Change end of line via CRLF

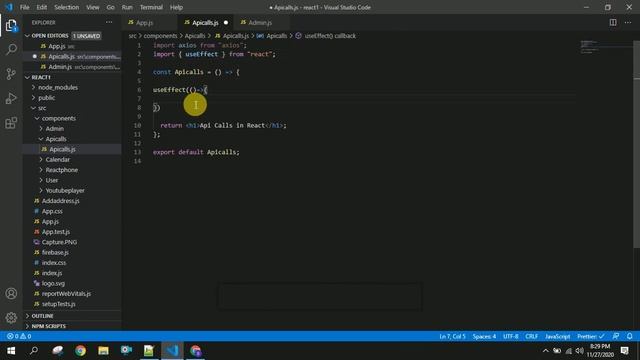531,336
